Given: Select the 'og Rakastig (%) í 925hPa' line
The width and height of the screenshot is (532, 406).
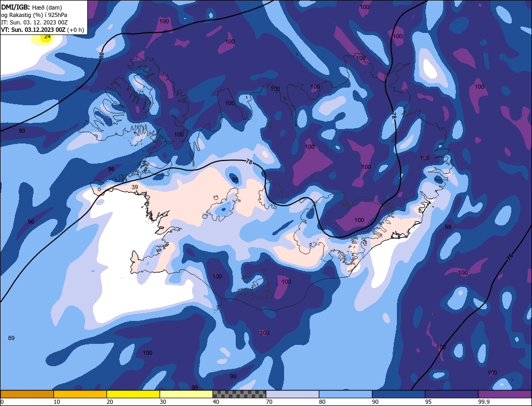Looking at the screenshot, I should click(x=34, y=14).
